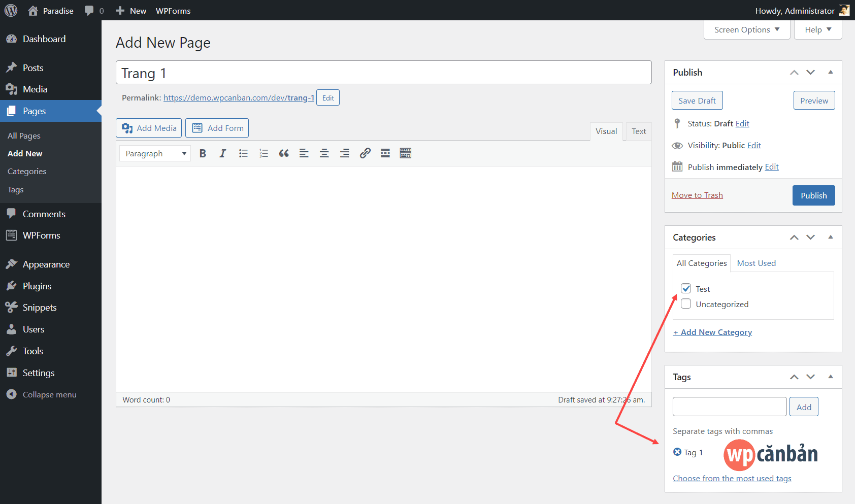Open the Paragraph format dropdown
855x504 pixels.
point(155,153)
